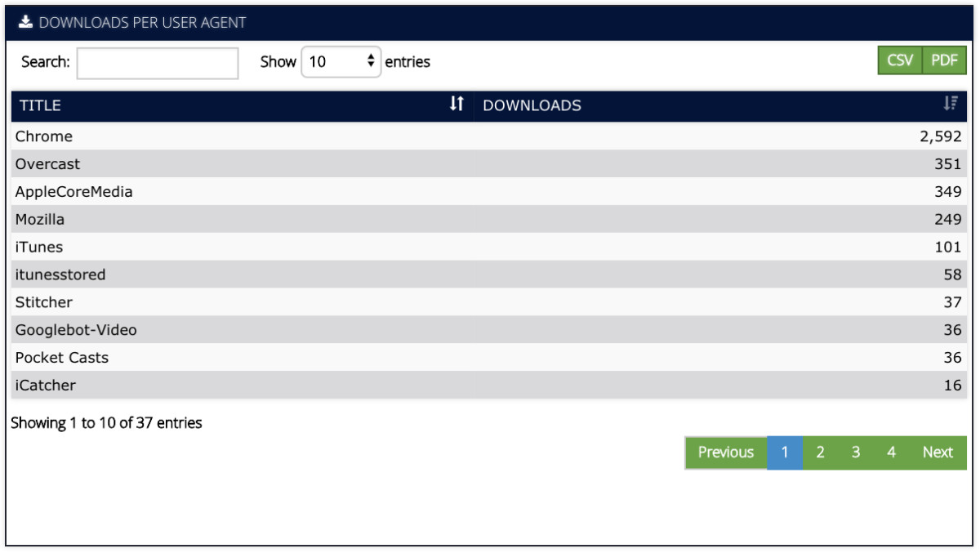Sort by the Title column sort arrows

[x=457, y=104]
